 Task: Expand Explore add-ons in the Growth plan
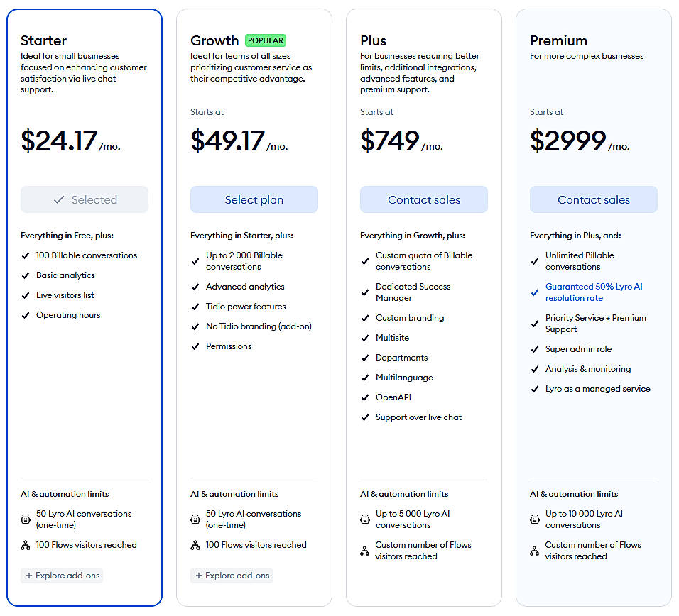(x=232, y=576)
